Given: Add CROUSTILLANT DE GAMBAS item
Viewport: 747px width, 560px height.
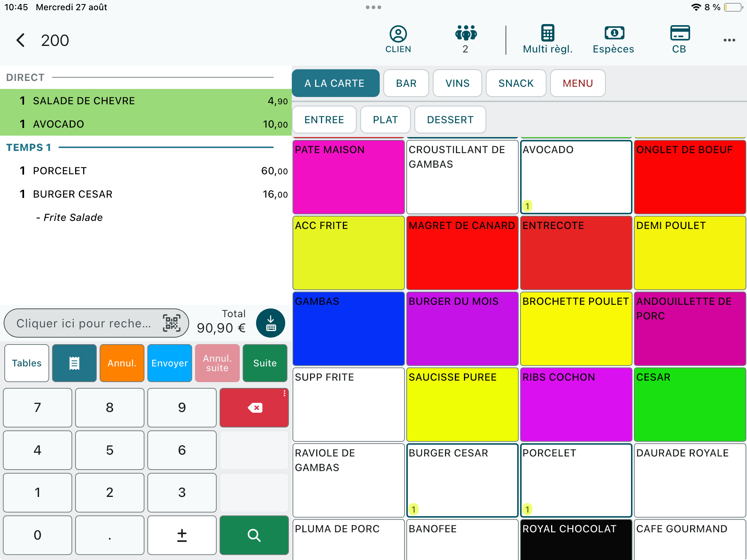Looking at the screenshot, I should tap(462, 177).
